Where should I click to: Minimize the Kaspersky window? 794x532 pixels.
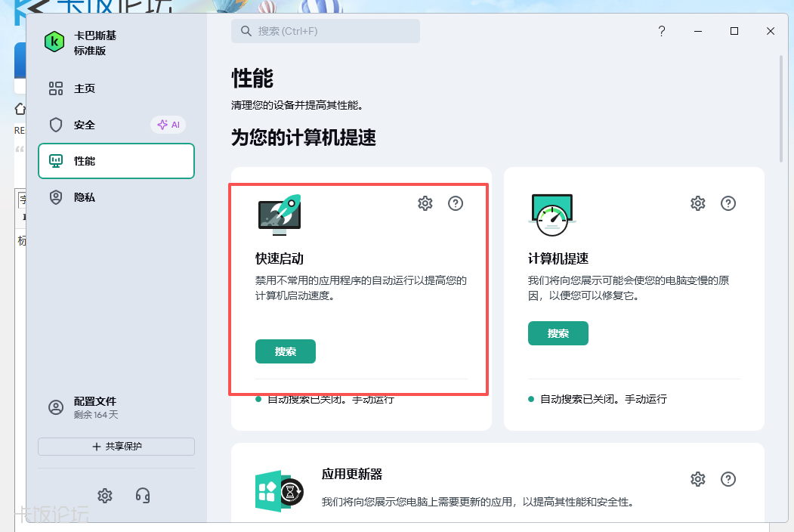click(x=698, y=32)
